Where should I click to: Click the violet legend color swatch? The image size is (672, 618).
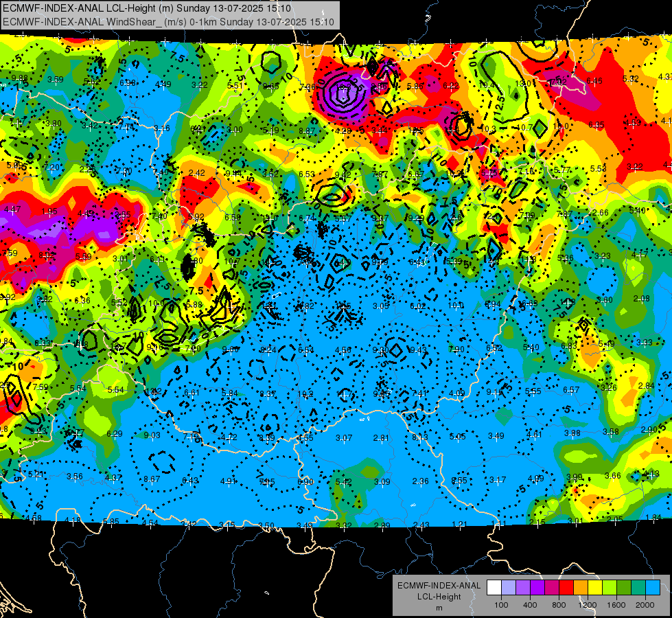tap(523, 588)
